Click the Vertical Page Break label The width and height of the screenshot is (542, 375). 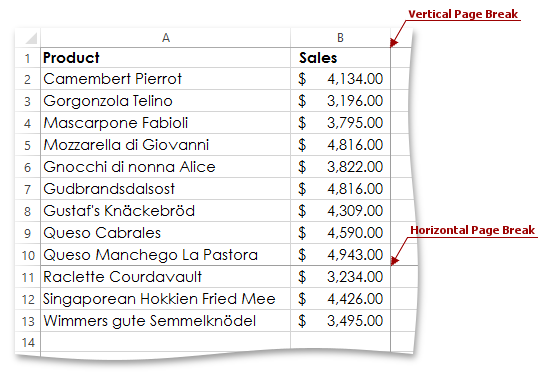point(463,14)
